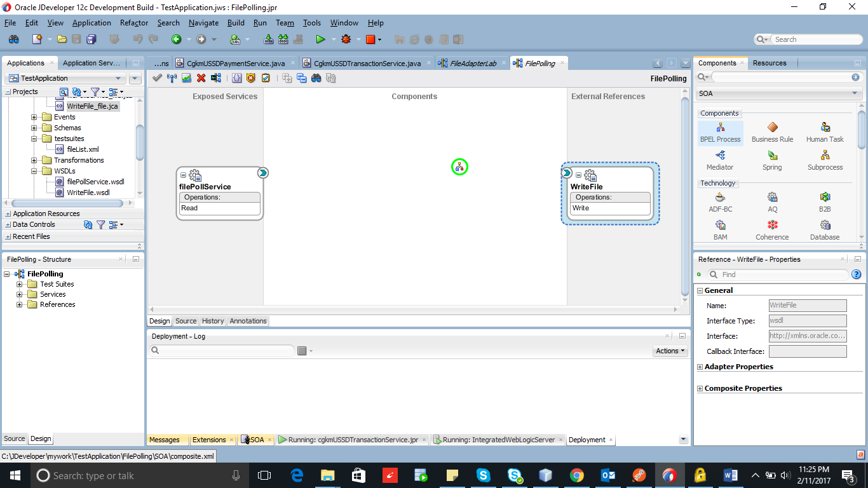Collapse the WSDLs folder in Projects tree

(35, 170)
